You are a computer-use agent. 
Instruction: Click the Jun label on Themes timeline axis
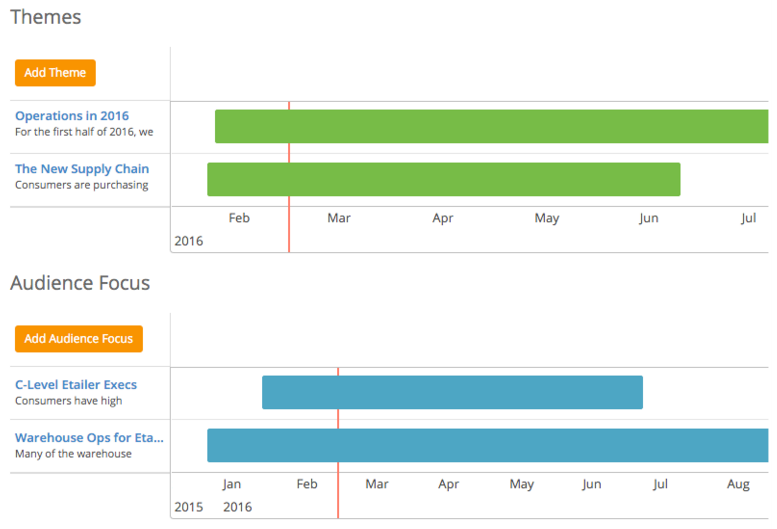tap(649, 218)
